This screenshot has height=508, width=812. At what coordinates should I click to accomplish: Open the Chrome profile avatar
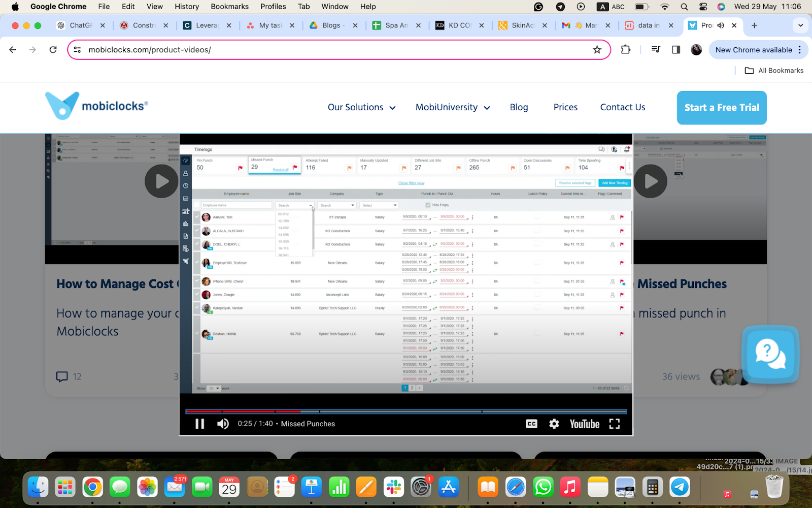(696, 50)
